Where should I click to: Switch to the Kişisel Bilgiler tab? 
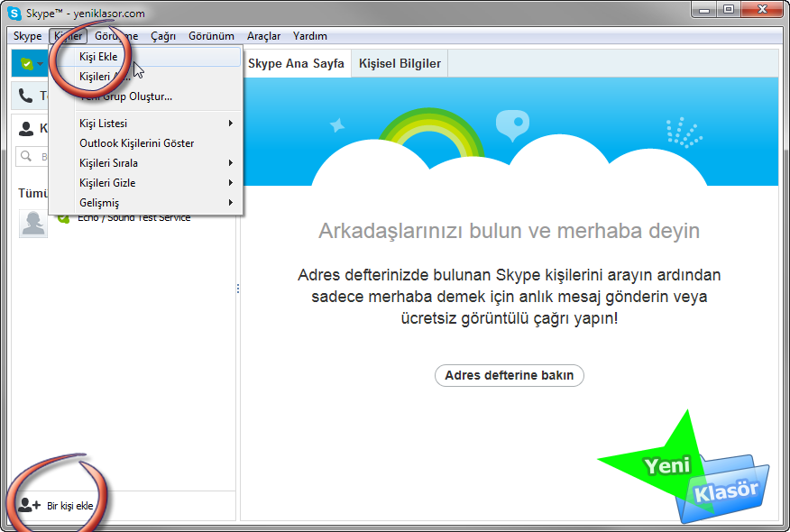pos(400,64)
